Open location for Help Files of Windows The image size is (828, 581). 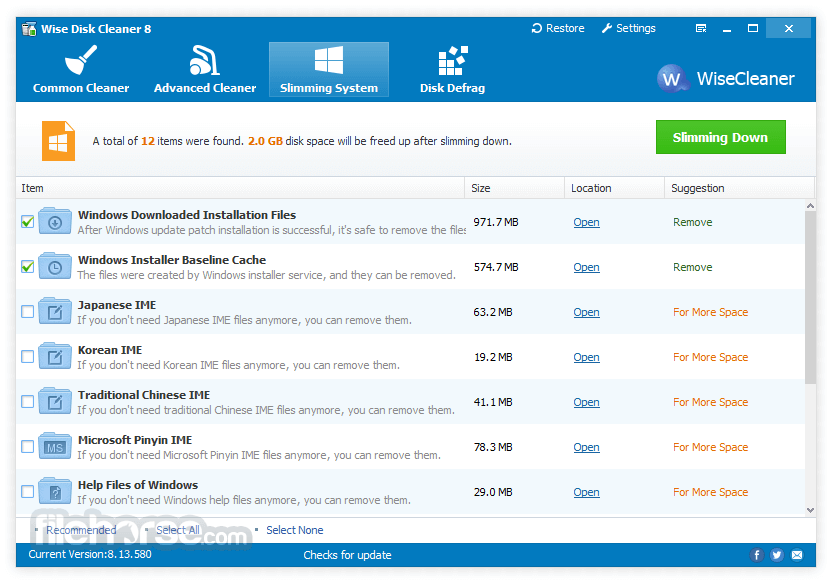click(x=586, y=492)
